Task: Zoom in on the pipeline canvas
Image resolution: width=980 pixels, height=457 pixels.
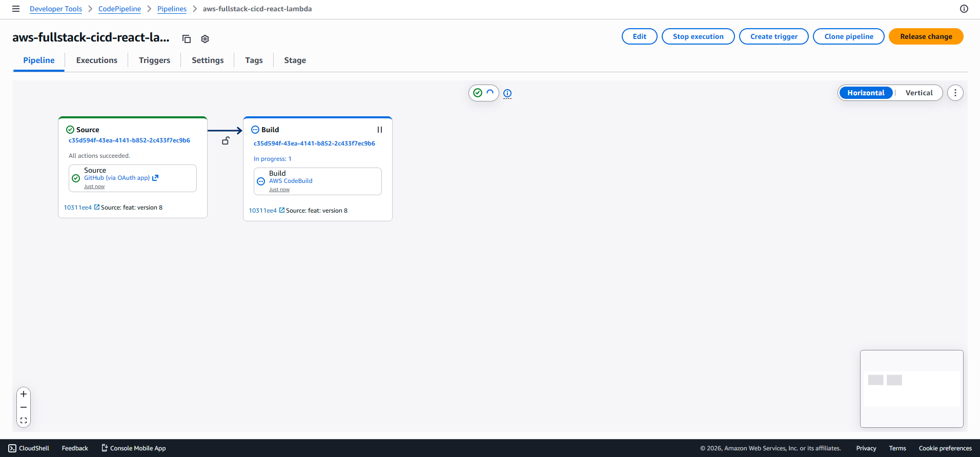Action: pyautogui.click(x=24, y=394)
